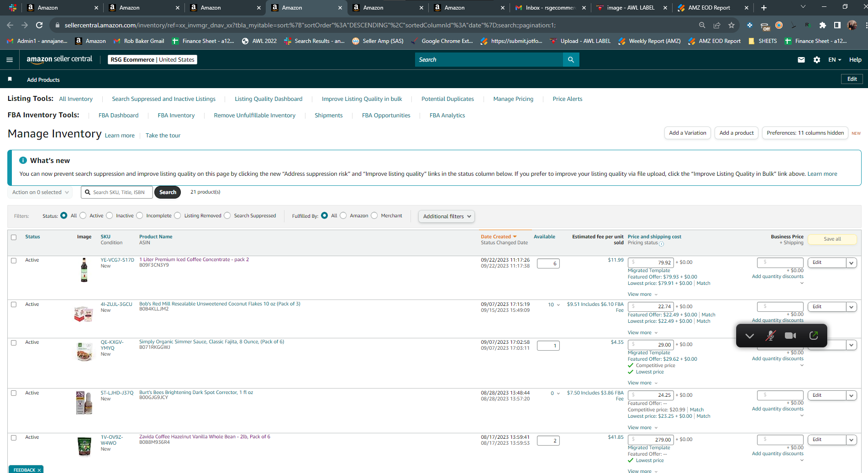This screenshot has height=473, width=868.
Task: Expand View more under the 22.74 price
Action: (x=642, y=333)
